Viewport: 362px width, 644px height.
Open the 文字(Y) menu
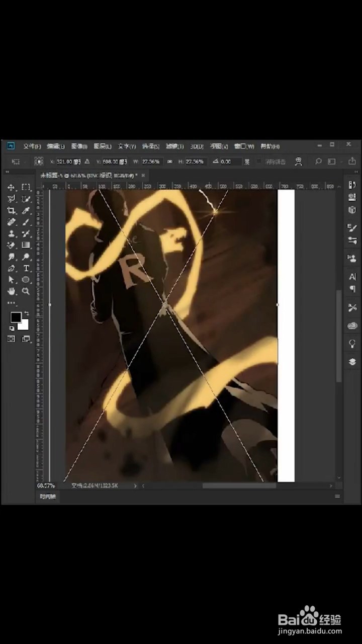127,146
